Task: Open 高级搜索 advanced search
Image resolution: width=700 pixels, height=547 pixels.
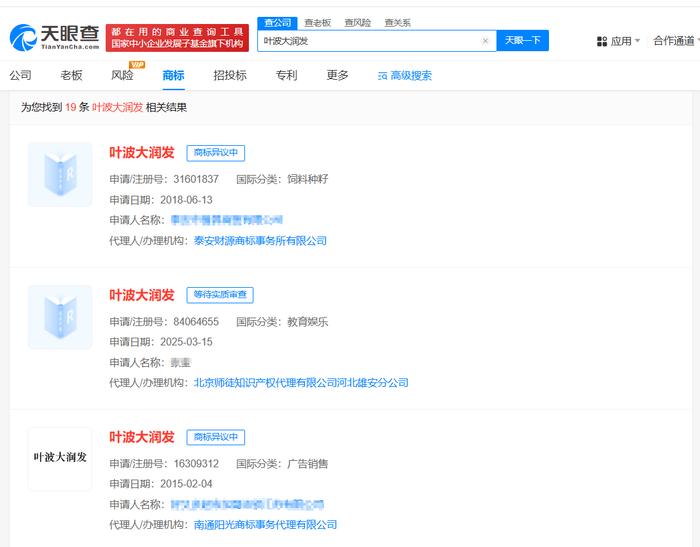Action: (x=404, y=75)
